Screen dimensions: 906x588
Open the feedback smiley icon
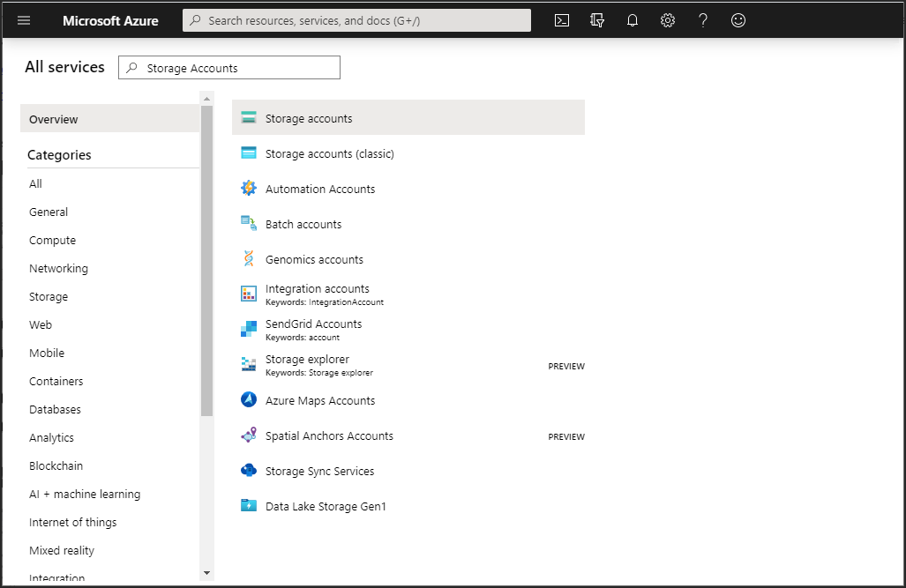[x=738, y=21]
